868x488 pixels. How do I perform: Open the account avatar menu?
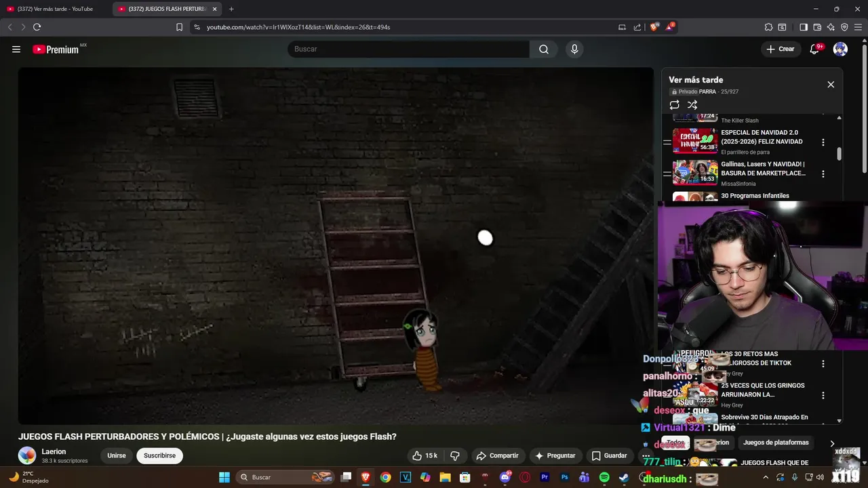(x=840, y=49)
